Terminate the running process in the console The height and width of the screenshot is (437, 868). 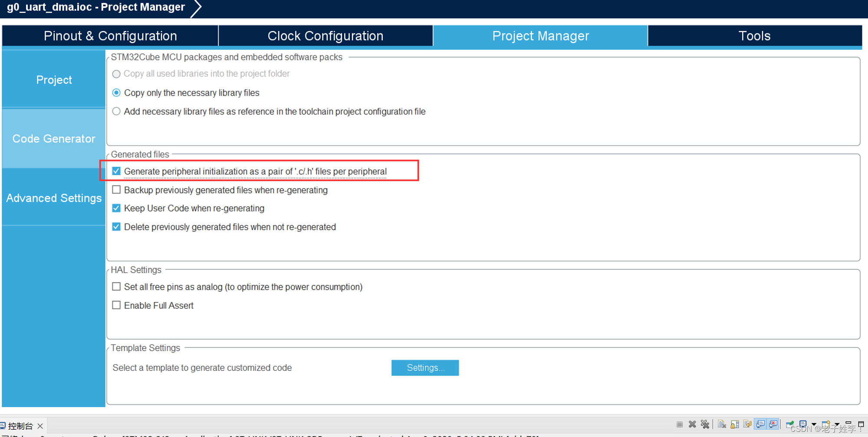[680, 424]
